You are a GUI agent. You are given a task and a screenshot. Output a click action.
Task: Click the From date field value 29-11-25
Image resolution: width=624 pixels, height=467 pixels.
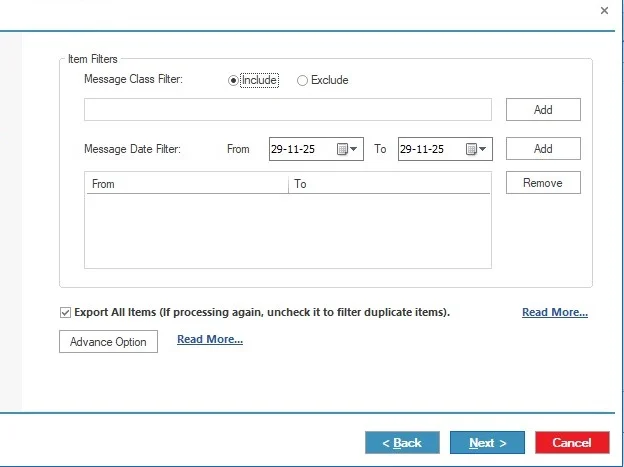click(x=293, y=149)
